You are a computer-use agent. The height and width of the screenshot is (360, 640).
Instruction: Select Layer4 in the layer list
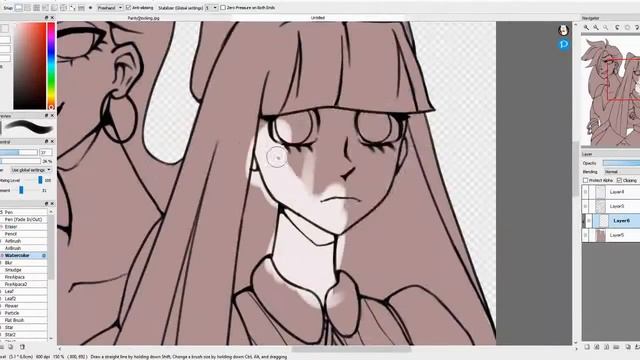[611, 192]
